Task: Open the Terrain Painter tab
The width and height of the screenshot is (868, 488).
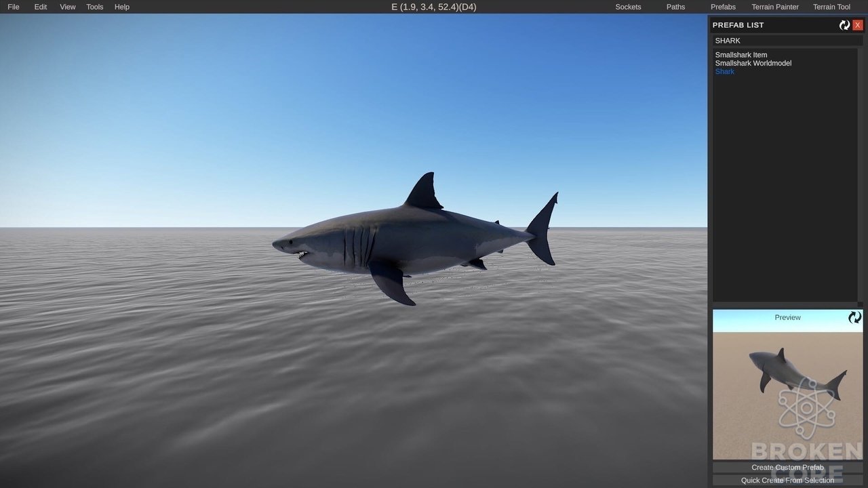Action: tap(775, 7)
